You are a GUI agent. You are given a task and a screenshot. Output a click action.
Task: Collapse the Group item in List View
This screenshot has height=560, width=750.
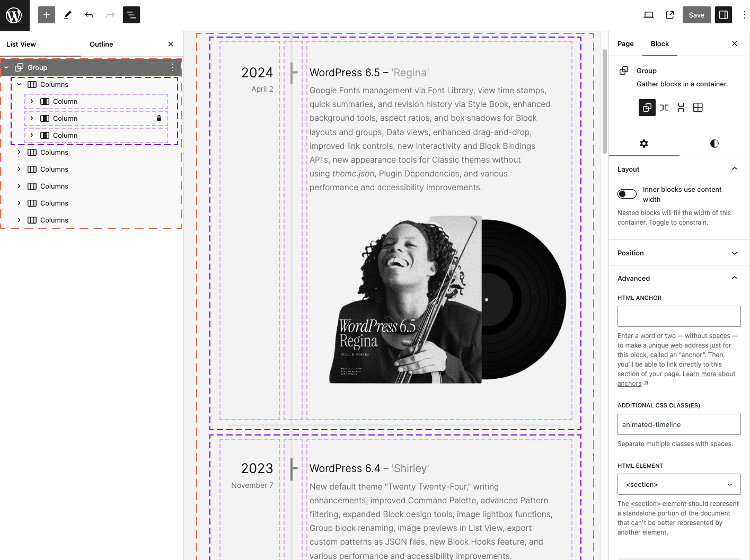(6, 67)
